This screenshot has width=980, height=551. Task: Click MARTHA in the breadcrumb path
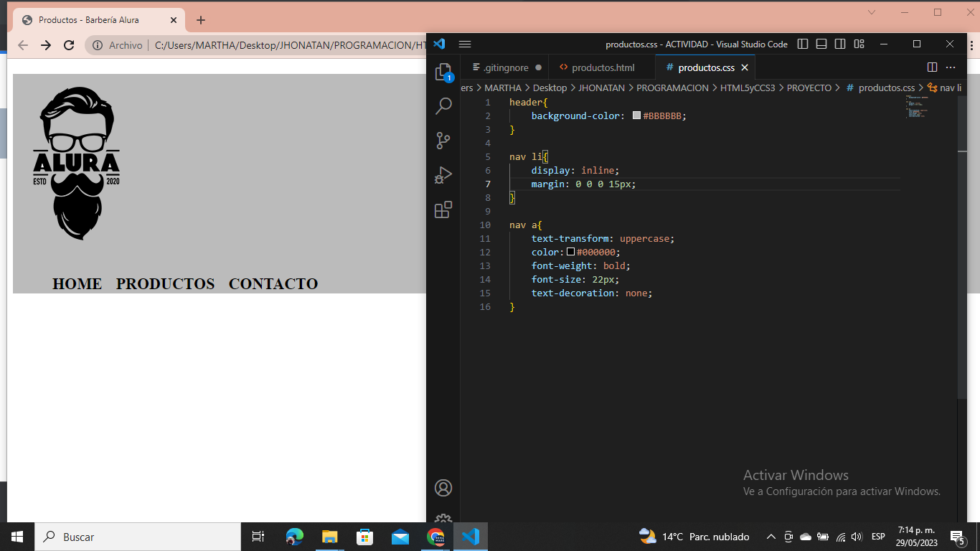point(503,88)
